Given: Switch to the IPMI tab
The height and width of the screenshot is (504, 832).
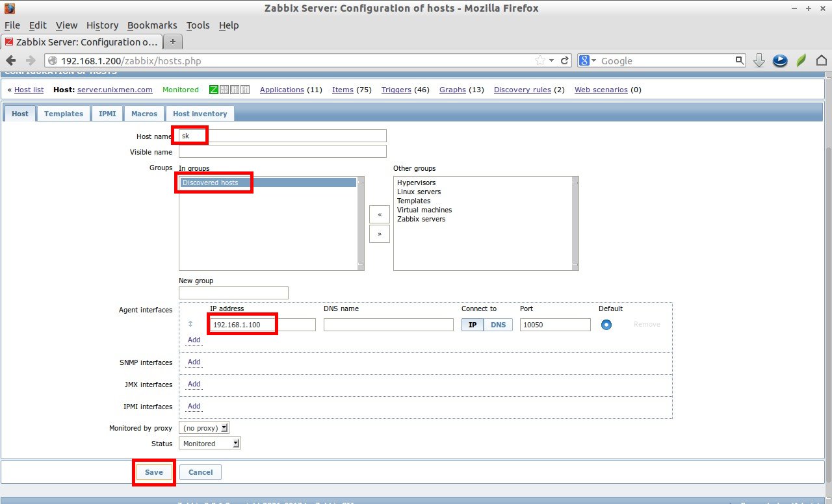Looking at the screenshot, I should (x=107, y=113).
